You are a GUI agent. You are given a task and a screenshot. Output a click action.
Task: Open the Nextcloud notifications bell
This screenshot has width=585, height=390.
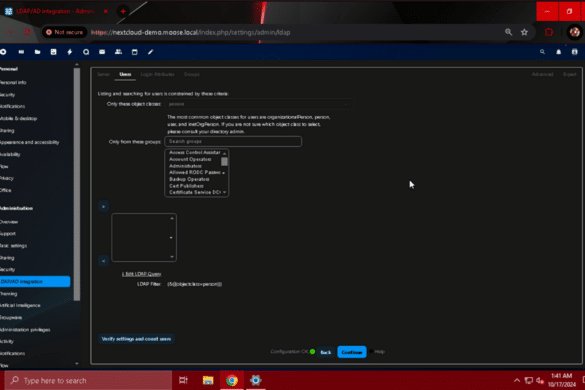(559, 52)
